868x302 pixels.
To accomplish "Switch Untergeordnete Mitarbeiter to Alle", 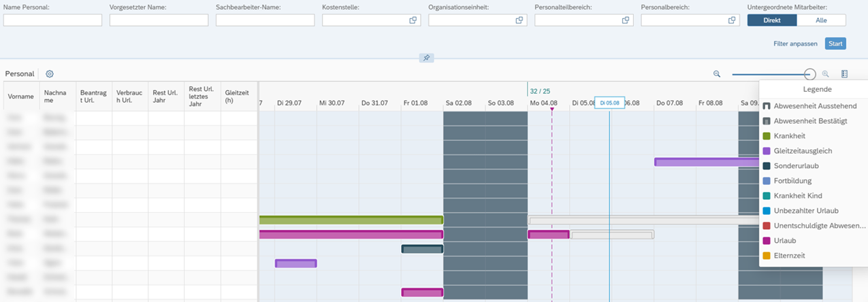I will tap(821, 20).
